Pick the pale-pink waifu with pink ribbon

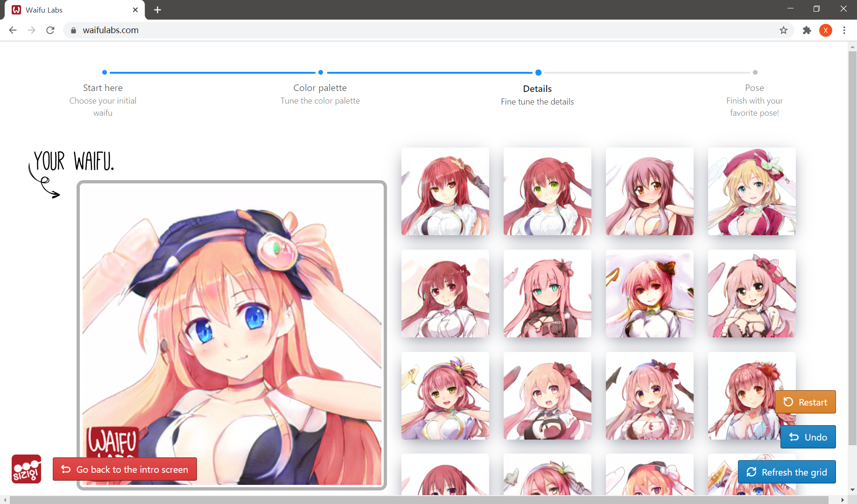click(752, 294)
